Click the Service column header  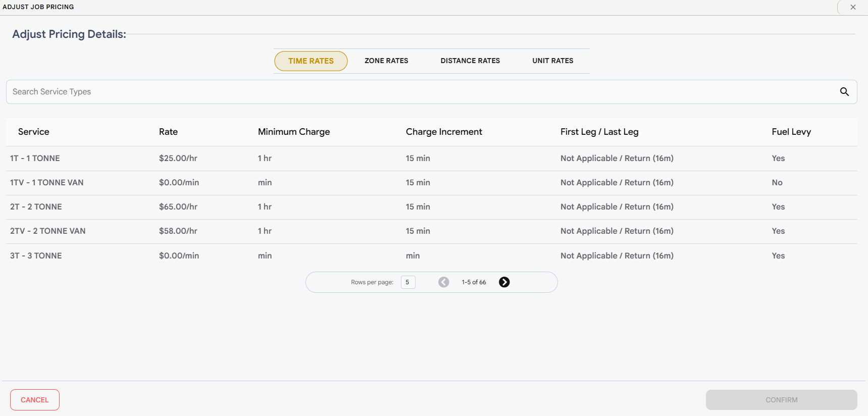[x=34, y=132]
